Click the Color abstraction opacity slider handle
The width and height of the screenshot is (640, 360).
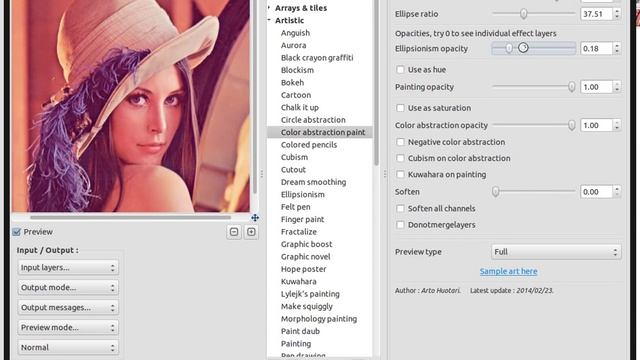pos(572,125)
